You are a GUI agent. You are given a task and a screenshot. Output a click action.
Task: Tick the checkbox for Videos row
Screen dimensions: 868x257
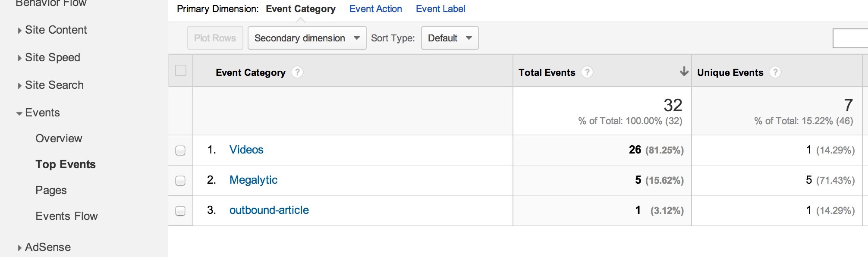point(180,150)
